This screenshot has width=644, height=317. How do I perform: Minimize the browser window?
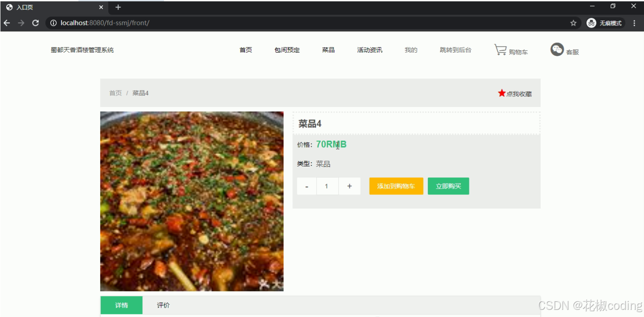coord(592,6)
